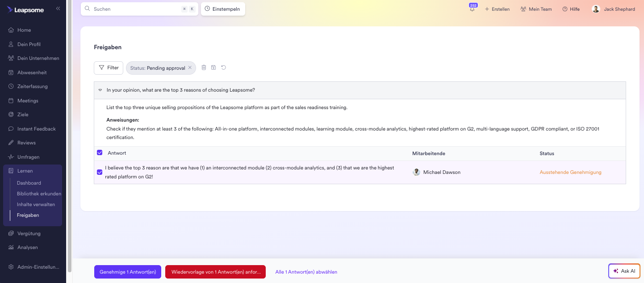This screenshot has height=283, width=644.
Task: Collapse the question row with triangle
Action: click(100, 90)
